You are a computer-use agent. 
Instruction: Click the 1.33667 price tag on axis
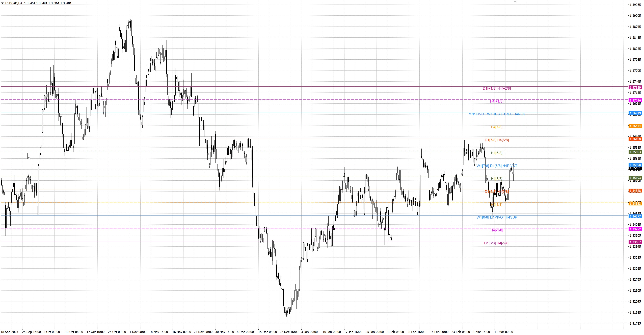point(635,242)
